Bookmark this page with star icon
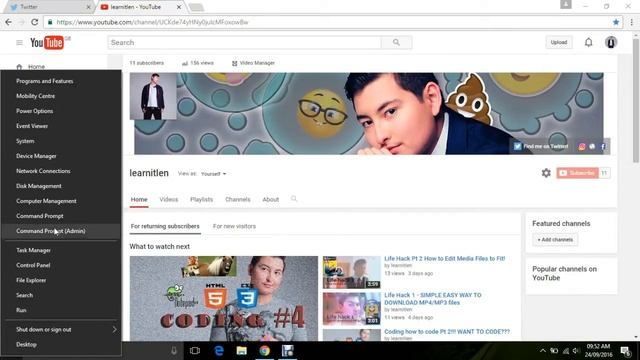This screenshot has height=360, width=640. (616, 22)
